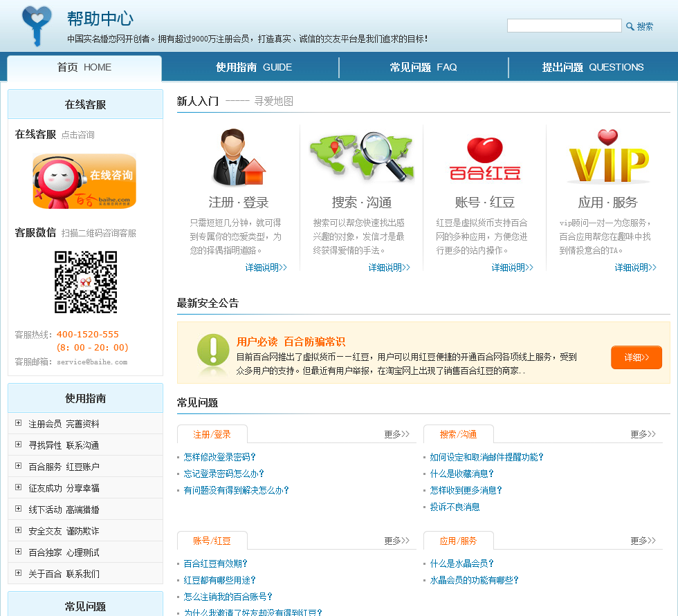Open 提出问题 QUESTIONS tab
Screen dimensions: 678x616
click(593, 67)
